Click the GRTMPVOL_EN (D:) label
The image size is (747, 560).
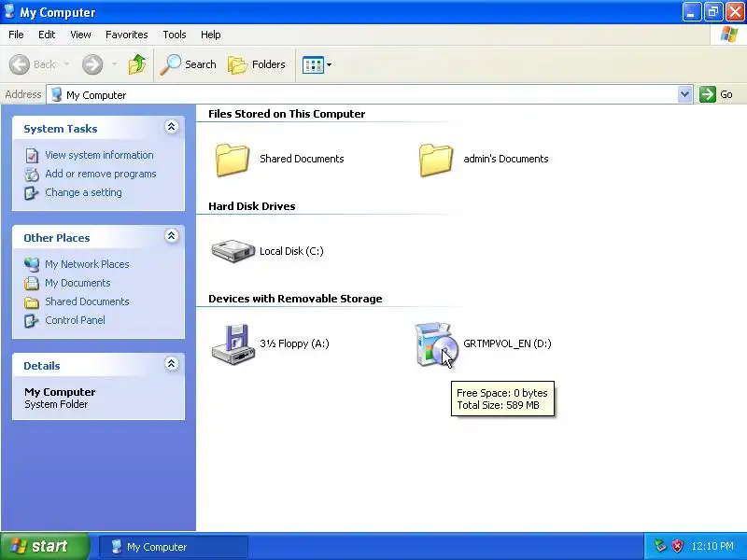(x=507, y=343)
